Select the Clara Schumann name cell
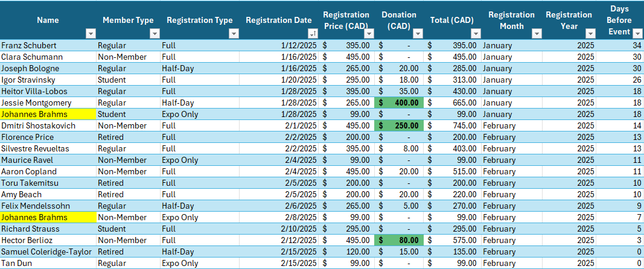The image size is (644, 269). 48,57
